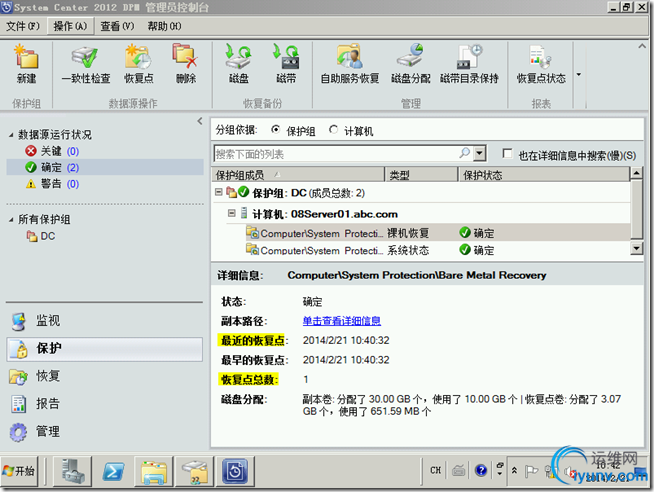Screen dimensions: 654x492
Task: Open the 保护 protection workspace
Action: point(104,349)
